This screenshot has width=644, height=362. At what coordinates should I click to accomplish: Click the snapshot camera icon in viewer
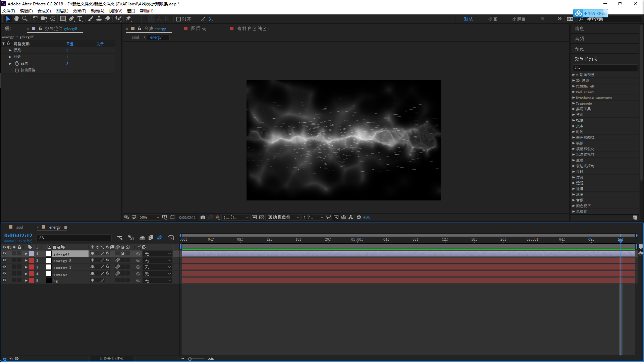point(203,218)
